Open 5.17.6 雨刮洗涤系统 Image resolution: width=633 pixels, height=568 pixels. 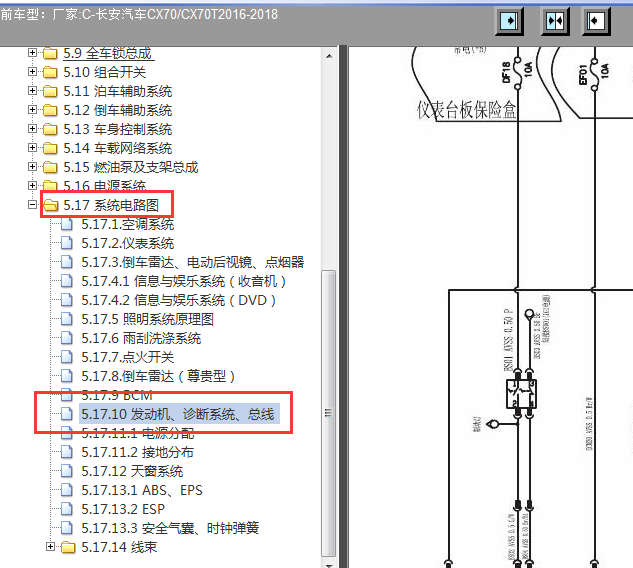pos(141,338)
